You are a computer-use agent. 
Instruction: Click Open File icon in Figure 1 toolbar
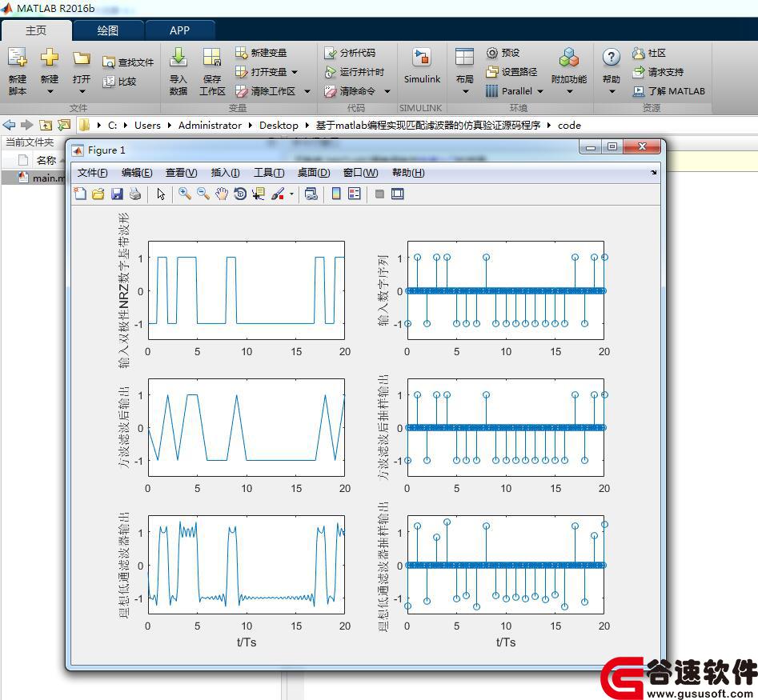coord(98,194)
